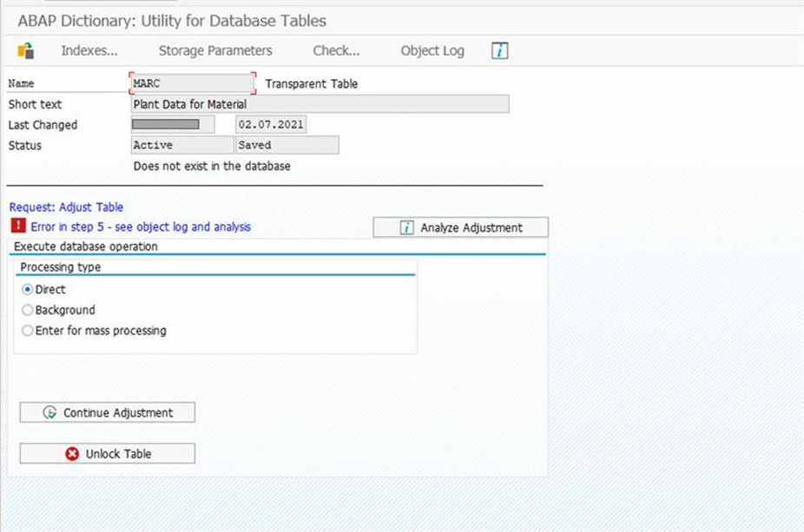Click the Saved status field
Viewport: 804px width, 532px height.
coord(287,145)
